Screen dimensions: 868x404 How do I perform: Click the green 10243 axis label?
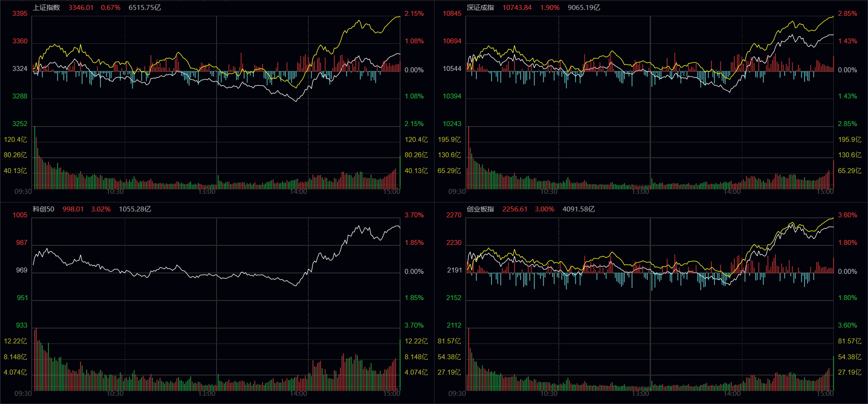coord(452,124)
